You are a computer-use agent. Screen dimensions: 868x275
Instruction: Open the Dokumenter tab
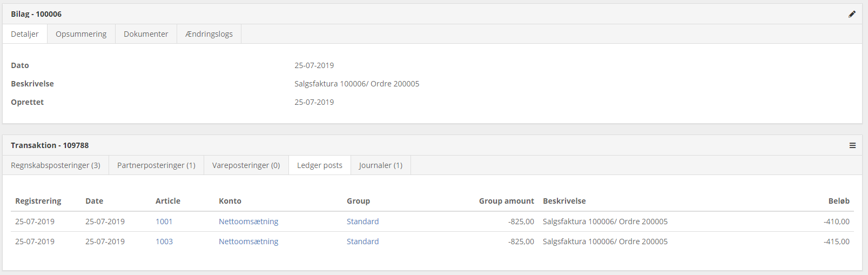pyautogui.click(x=146, y=34)
